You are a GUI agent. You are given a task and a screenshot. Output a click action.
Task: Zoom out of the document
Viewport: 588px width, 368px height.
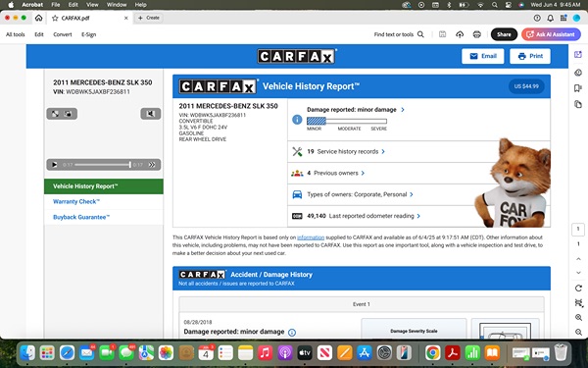click(578, 333)
